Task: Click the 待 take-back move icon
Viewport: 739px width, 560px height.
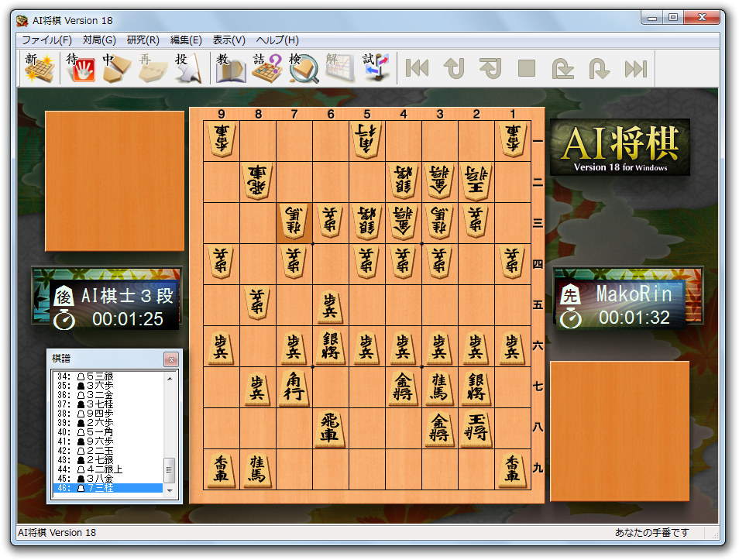Action: coord(80,68)
